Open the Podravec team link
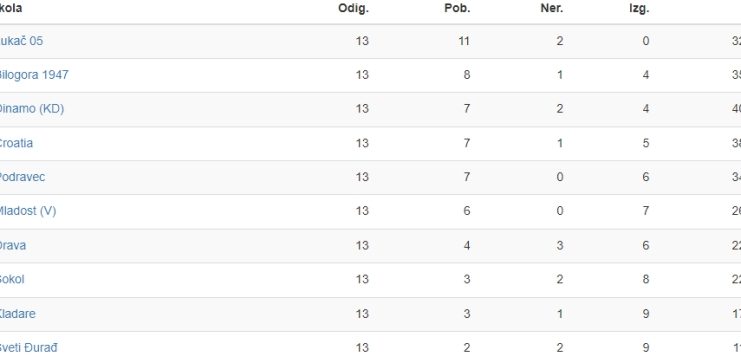Image resolution: width=741 pixels, height=363 pixels. point(23,177)
